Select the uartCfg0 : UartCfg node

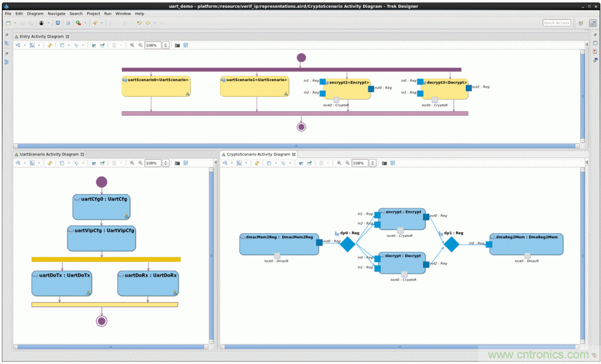click(x=101, y=207)
